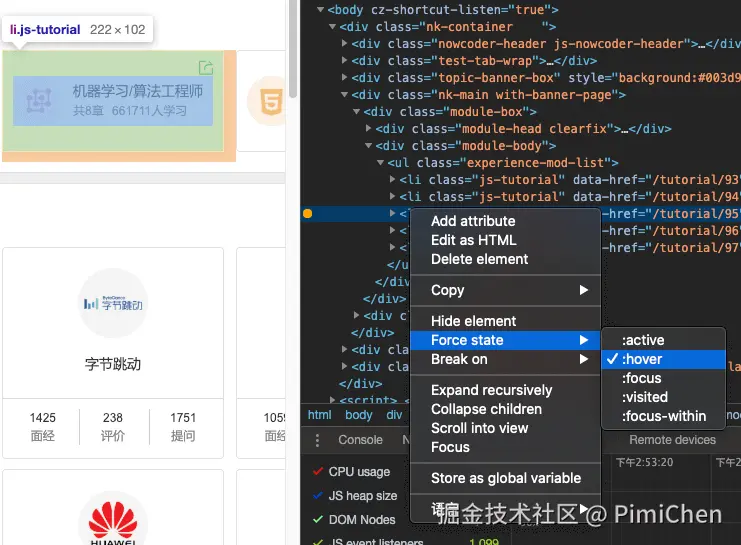Enable the :focus-within forced state
Screen dimensions: 741x545
pyautogui.click(x=663, y=416)
